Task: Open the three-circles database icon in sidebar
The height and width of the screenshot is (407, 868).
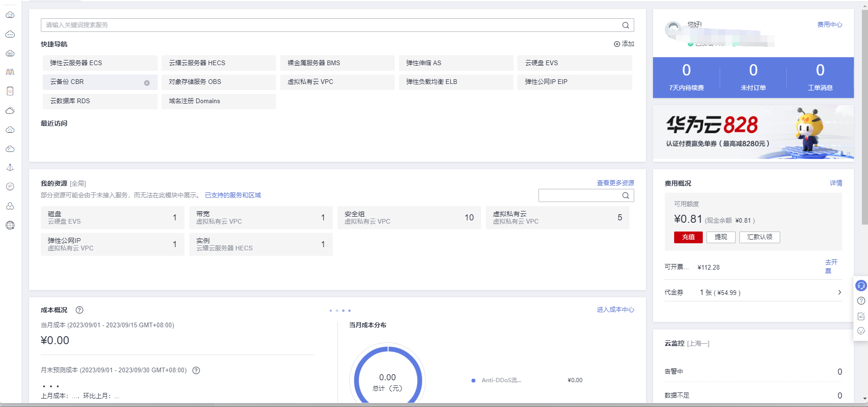Action: (10, 206)
